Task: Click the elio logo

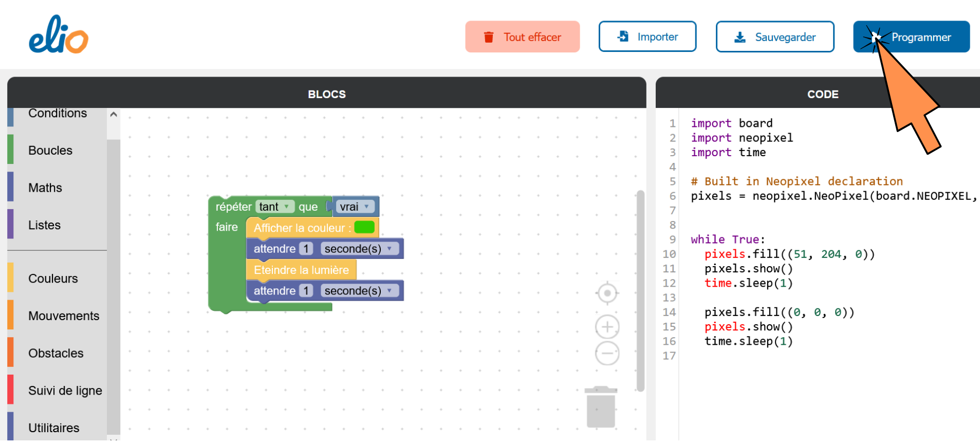Action: pos(58,35)
